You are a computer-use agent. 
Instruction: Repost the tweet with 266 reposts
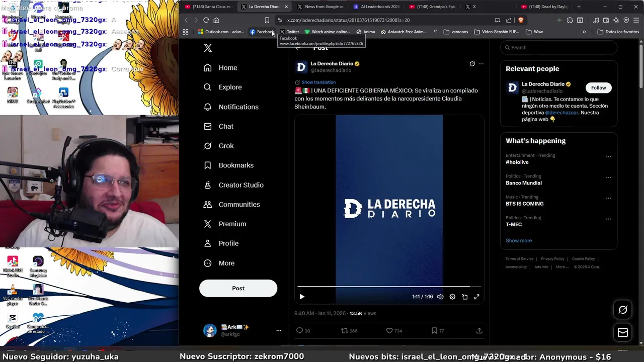(x=345, y=330)
